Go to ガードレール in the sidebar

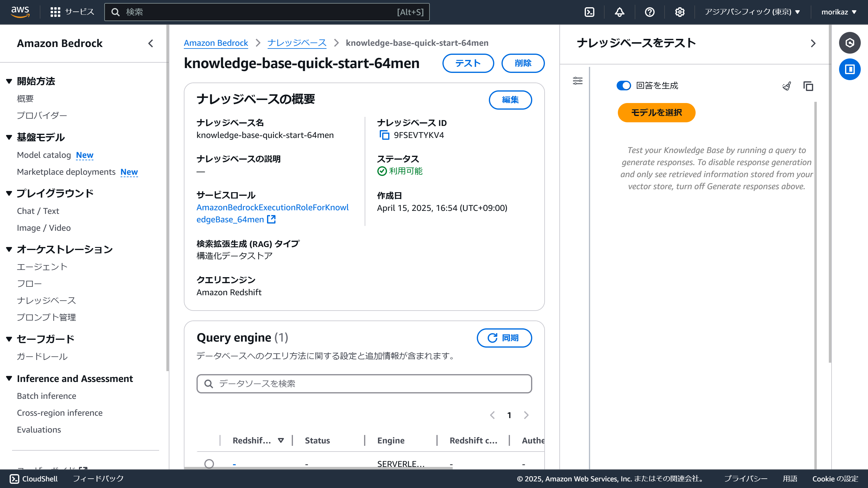coord(42,356)
